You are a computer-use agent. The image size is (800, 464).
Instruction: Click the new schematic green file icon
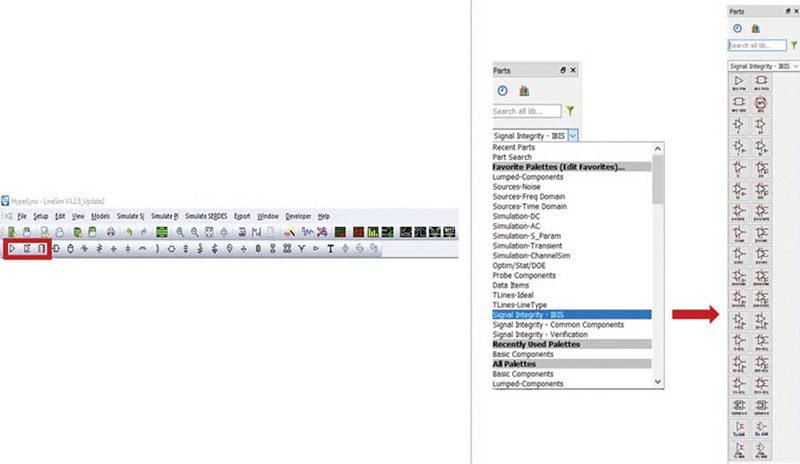[x=11, y=232]
